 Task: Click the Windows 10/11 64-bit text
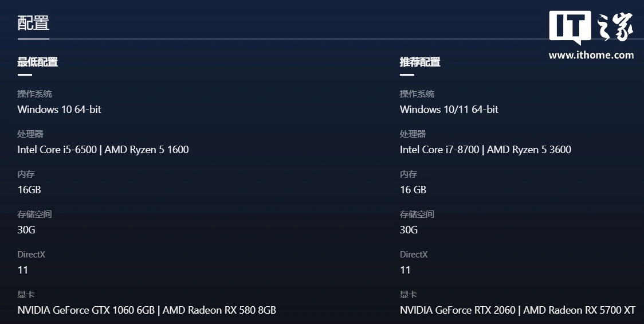(449, 110)
